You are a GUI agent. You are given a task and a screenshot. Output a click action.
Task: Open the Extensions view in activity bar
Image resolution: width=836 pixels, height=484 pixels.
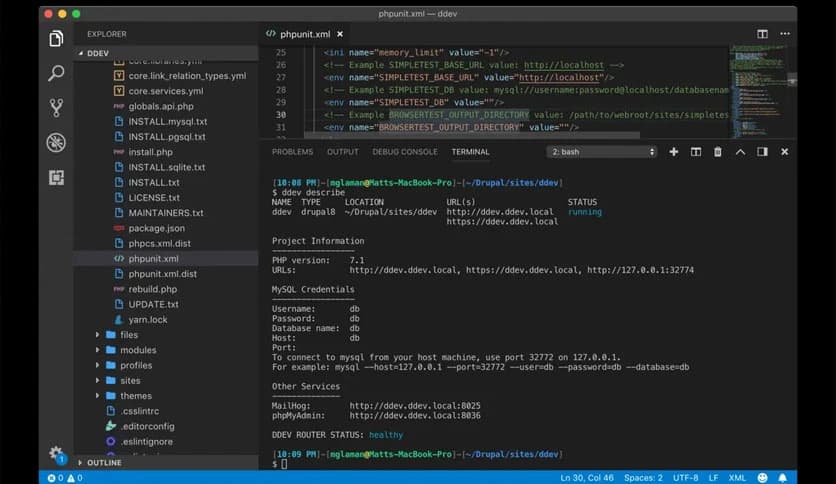(x=56, y=177)
